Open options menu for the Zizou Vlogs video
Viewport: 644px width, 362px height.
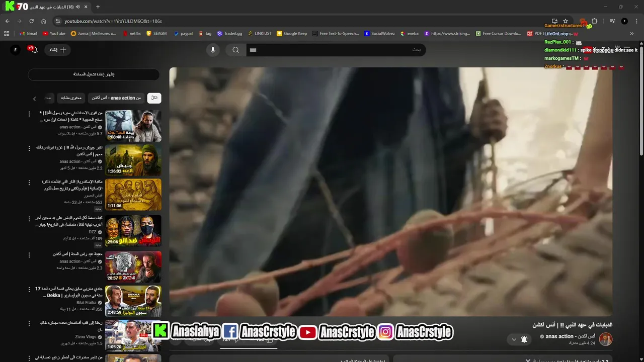29,324
